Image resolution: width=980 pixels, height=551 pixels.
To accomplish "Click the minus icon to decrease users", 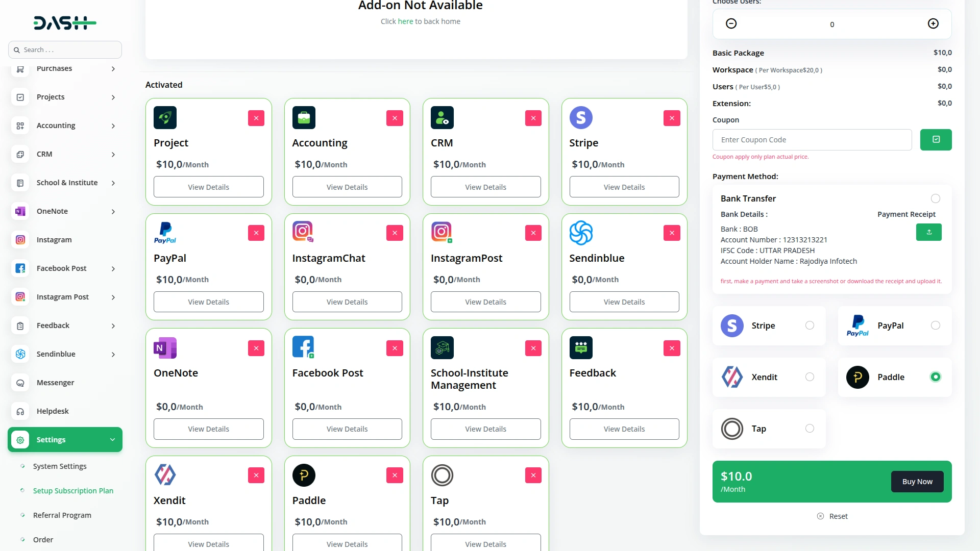I will click(x=731, y=24).
